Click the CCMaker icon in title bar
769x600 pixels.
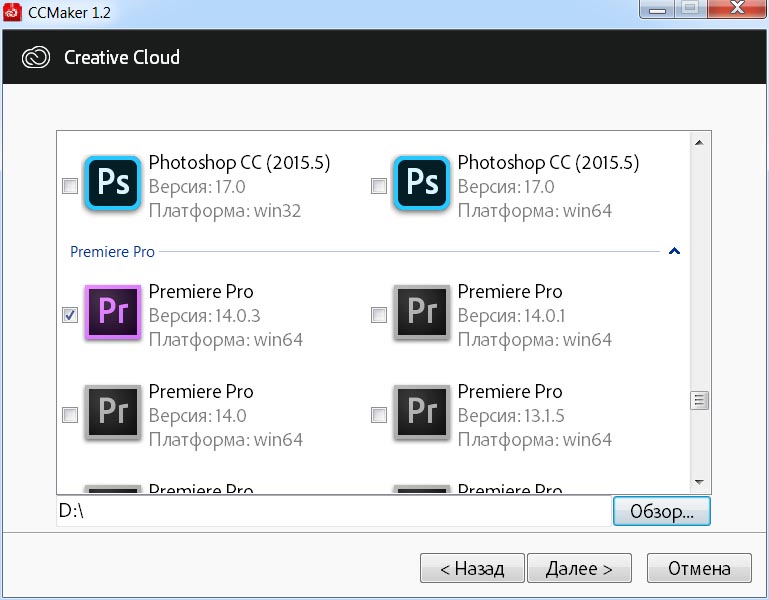point(13,12)
